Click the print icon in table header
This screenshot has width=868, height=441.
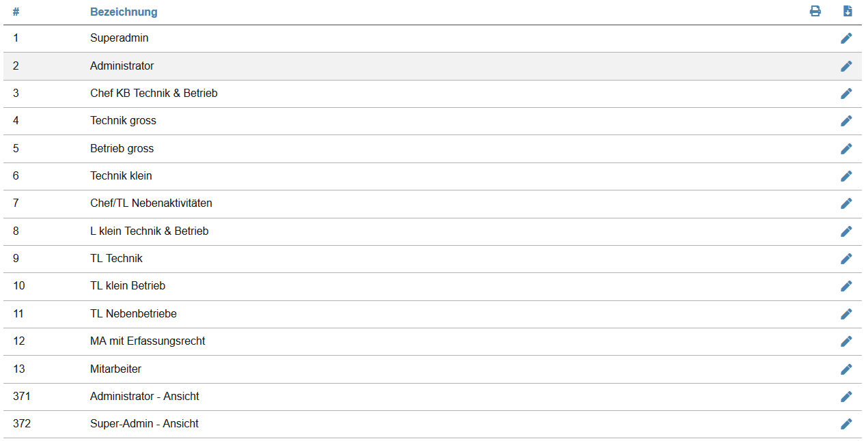(815, 11)
